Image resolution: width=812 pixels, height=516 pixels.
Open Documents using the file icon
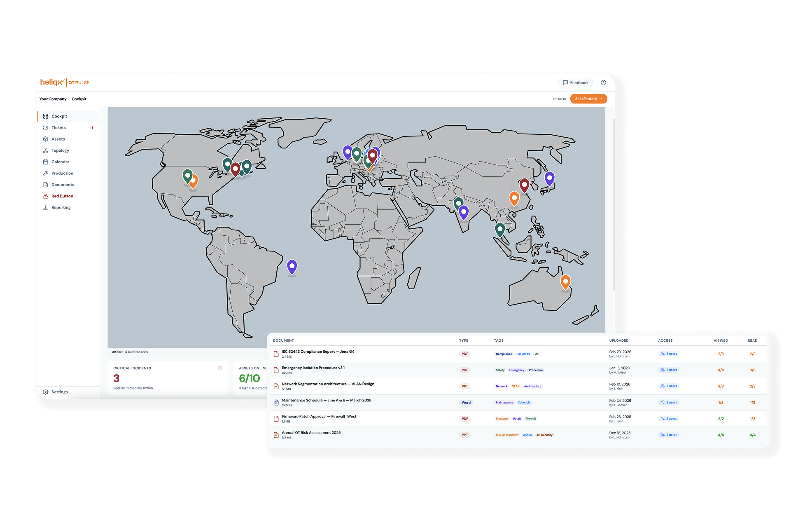(x=45, y=184)
